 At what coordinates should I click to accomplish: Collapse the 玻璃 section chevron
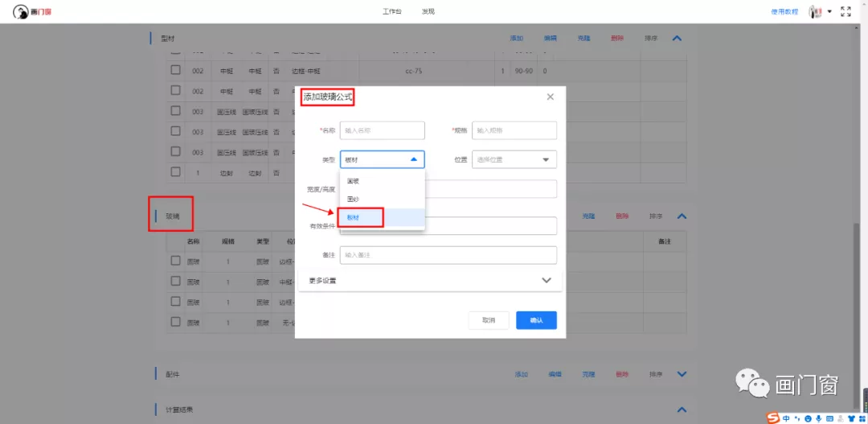pos(682,216)
